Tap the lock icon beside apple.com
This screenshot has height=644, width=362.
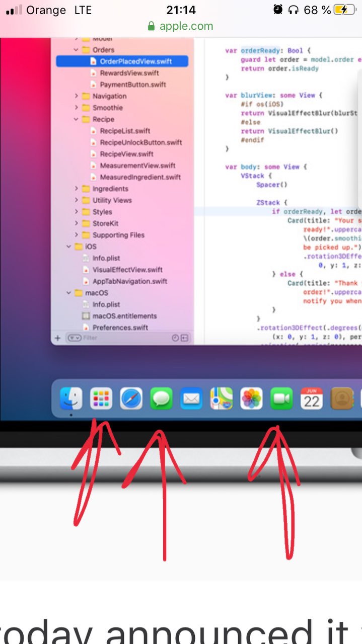152,26
